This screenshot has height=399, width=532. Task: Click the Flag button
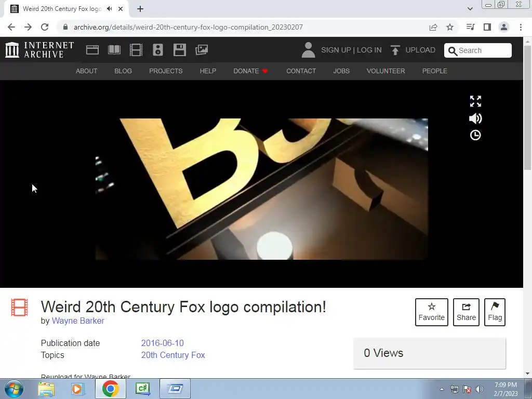(x=495, y=312)
